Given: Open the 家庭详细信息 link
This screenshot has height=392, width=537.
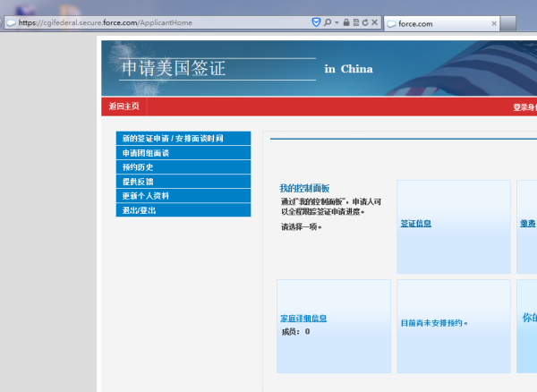Looking at the screenshot, I should click(303, 319).
